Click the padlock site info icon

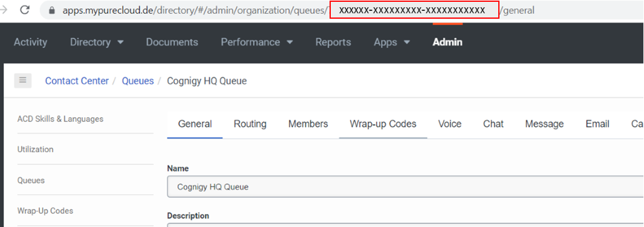52,11
